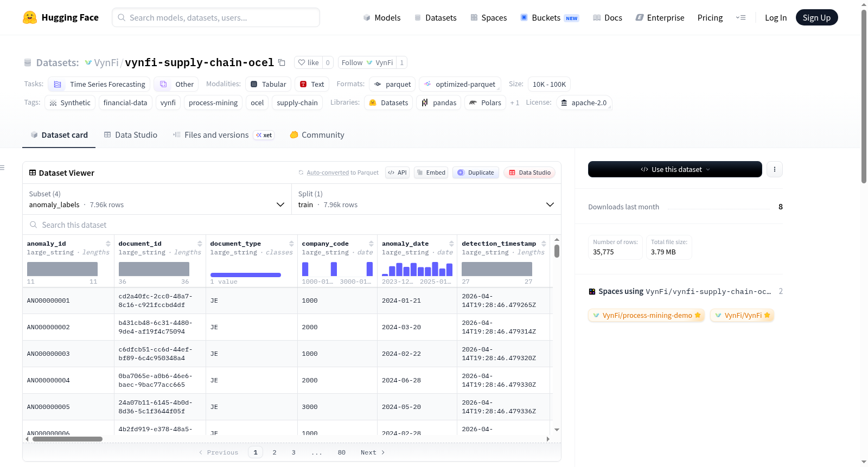The height and width of the screenshot is (467, 868).
Task: Open the more options kebab menu
Action: pyautogui.click(x=774, y=169)
